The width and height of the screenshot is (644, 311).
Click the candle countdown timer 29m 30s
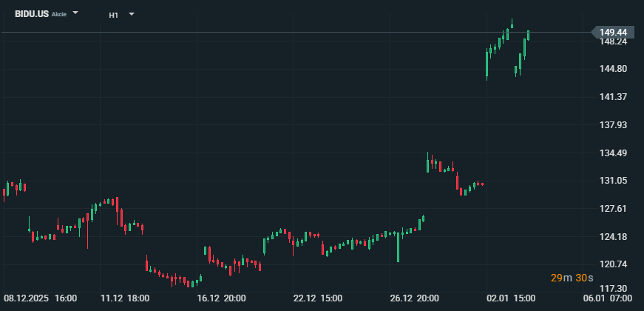(572, 278)
